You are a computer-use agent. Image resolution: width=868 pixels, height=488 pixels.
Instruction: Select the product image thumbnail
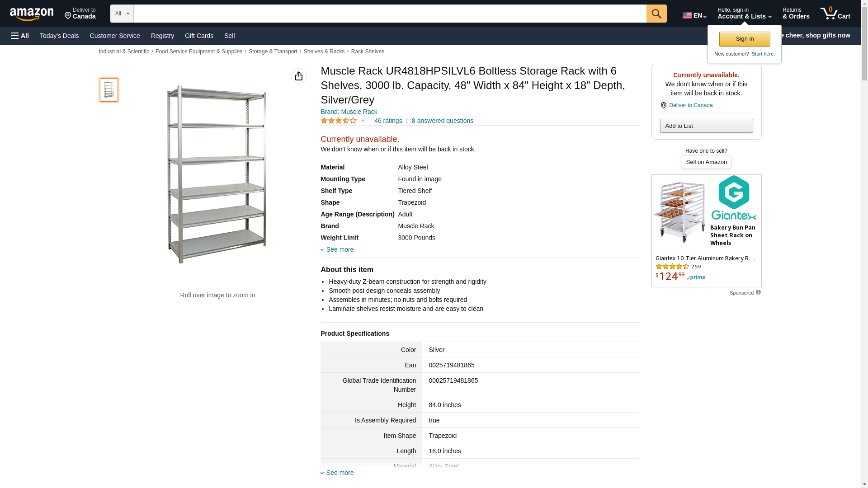coord(109,89)
